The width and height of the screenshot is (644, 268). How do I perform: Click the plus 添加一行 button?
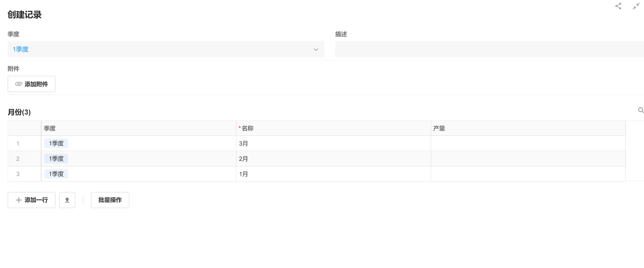pos(32,200)
